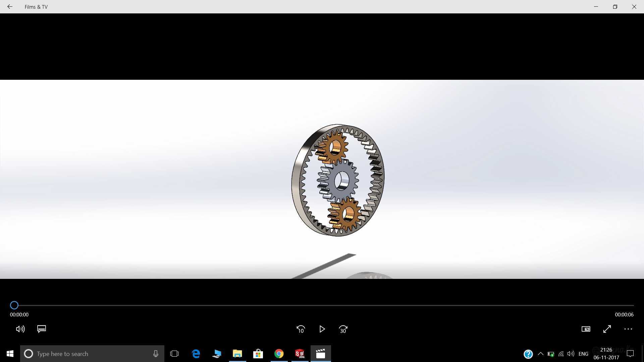Open the Action Center notifications
The width and height of the screenshot is (644, 362).
(x=630, y=354)
